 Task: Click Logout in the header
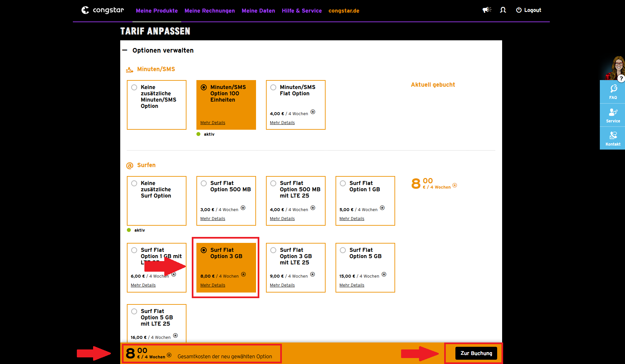(x=529, y=10)
